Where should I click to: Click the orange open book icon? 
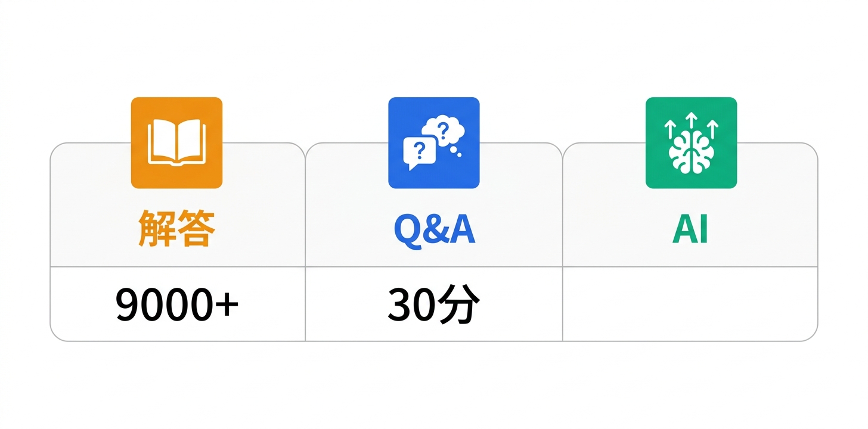point(176,143)
